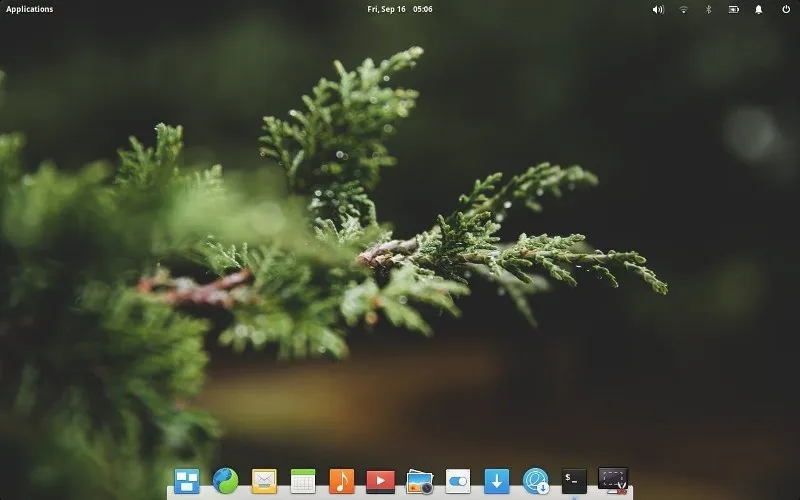Open the Wi-Fi network indicator
Image resolution: width=800 pixels, height=500 pixels.
pos(684,9)
